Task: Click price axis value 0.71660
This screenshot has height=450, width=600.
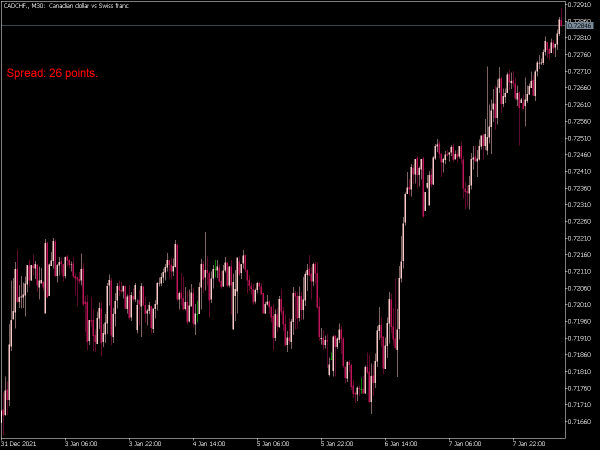Action: [579, 422]
